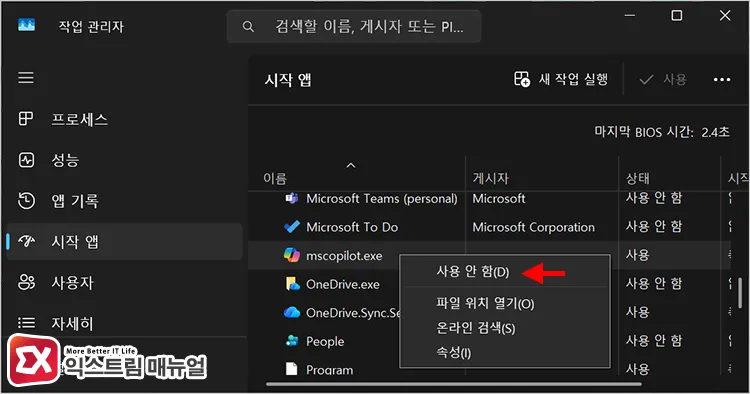Open the 자세히 page

[124, 323]
